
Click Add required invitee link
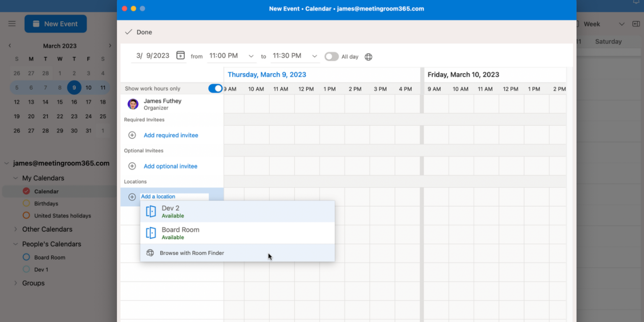[x=171, y=135]
